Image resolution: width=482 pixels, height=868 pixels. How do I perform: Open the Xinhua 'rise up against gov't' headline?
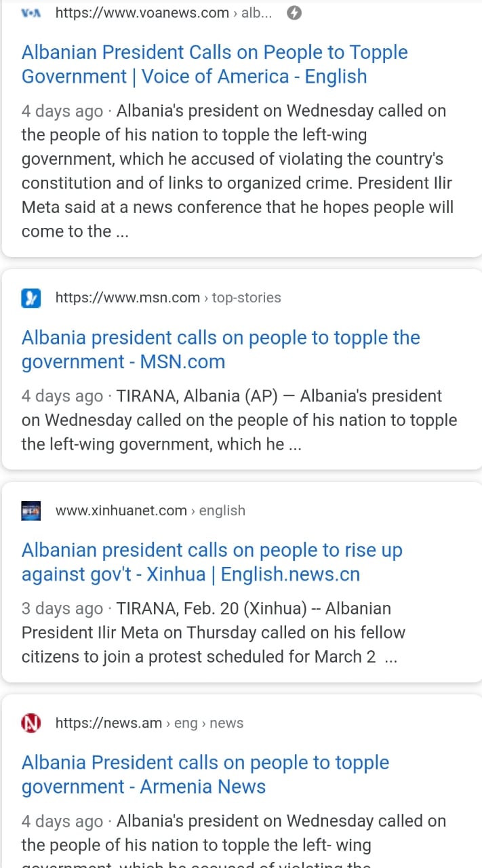coord(212,562)
